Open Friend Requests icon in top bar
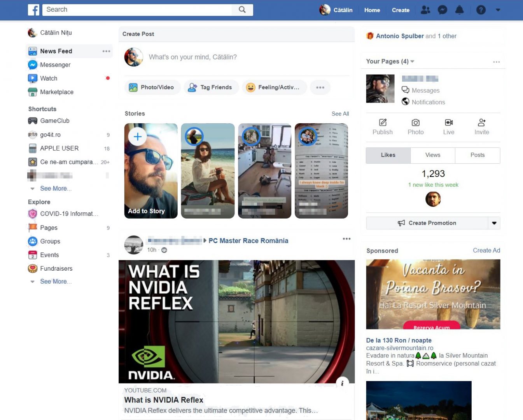 425,10
